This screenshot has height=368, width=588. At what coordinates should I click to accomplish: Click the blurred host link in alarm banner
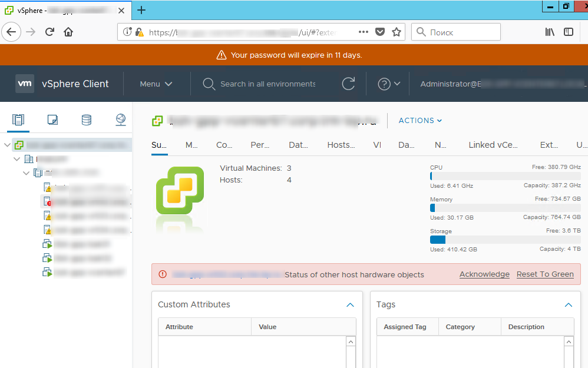pyautogui.click(x=226, y=275)
